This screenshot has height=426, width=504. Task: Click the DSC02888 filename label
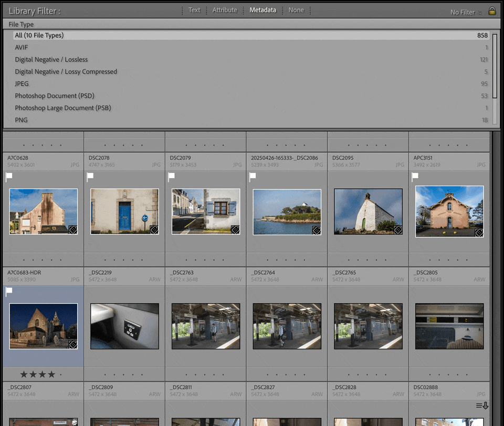coord(426,387)
